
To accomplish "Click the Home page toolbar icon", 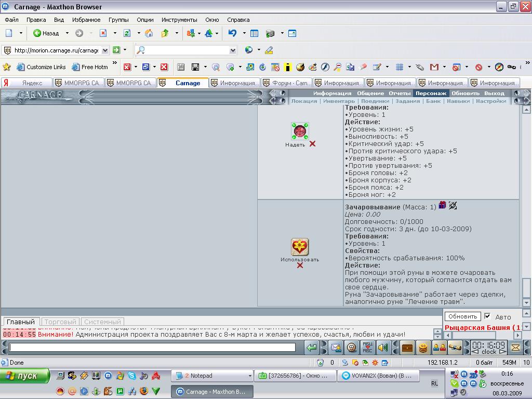I will 149,33.
